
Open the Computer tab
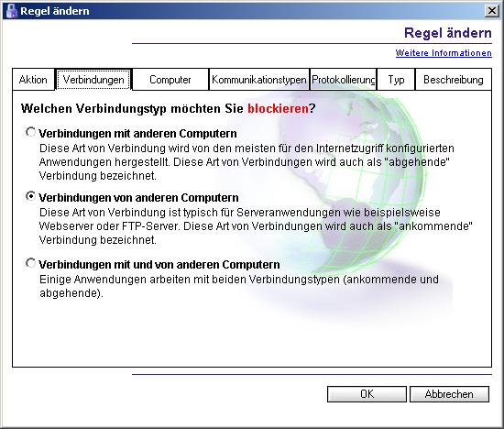pos(170,80)
